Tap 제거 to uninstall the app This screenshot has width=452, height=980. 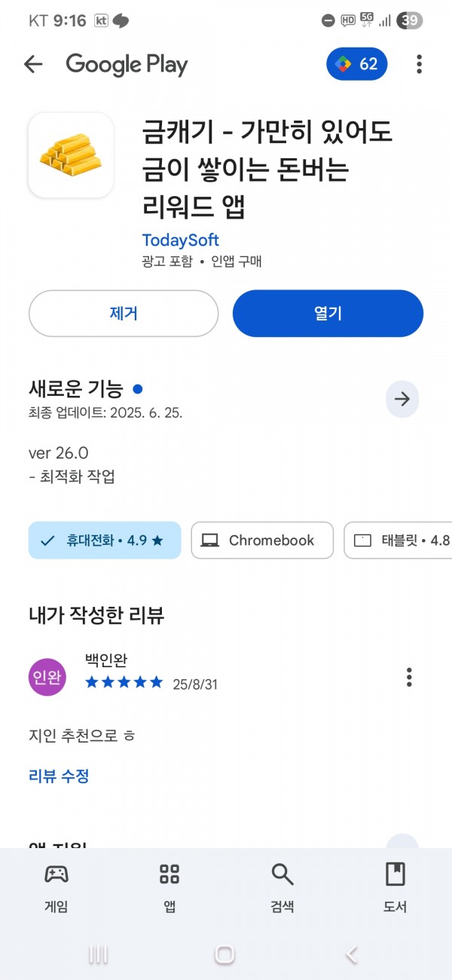point(124,314)
